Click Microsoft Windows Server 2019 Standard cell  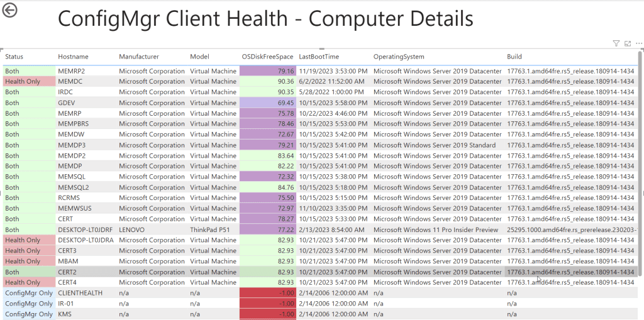point(438,145)
